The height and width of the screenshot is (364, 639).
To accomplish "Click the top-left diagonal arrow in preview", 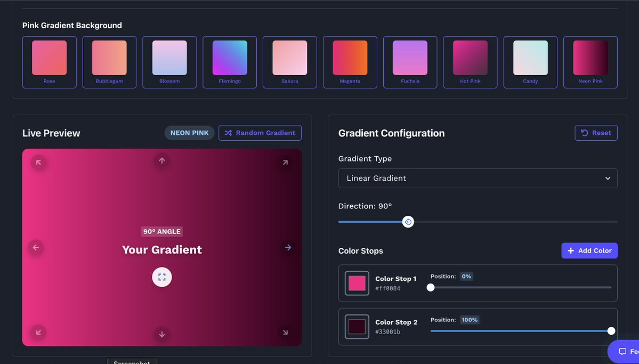I will click(38, 163).
